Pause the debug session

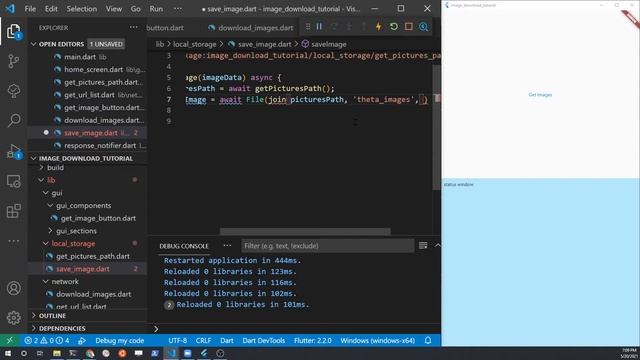[319, 27]
